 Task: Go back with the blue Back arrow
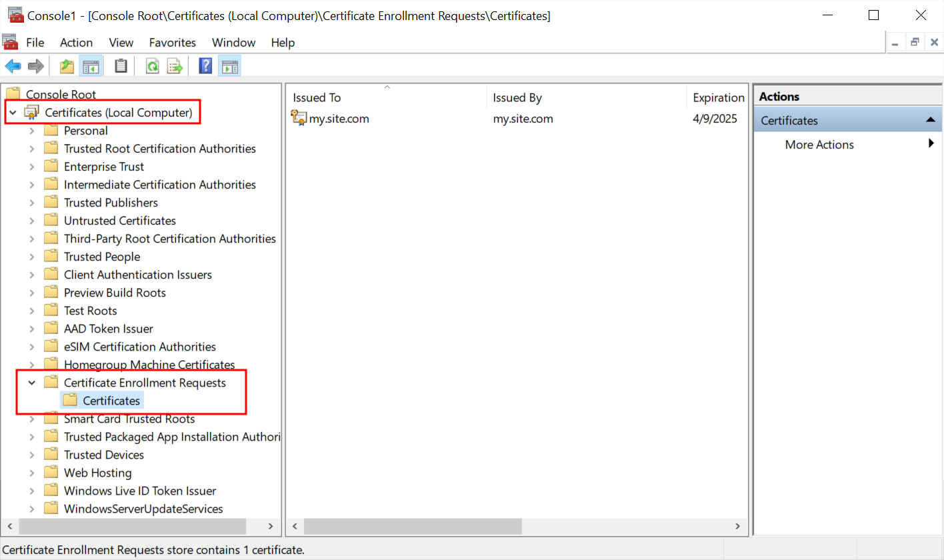(13, 66)
